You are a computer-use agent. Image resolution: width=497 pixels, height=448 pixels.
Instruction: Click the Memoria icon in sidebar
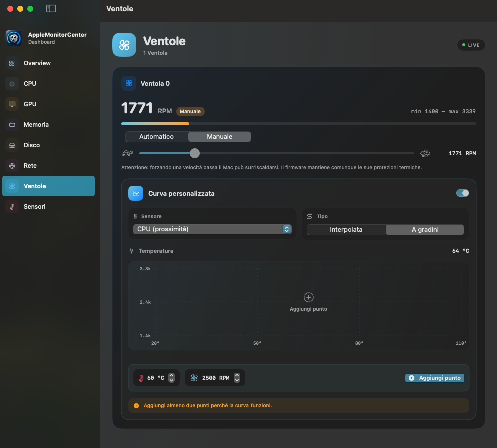[12, 125]
